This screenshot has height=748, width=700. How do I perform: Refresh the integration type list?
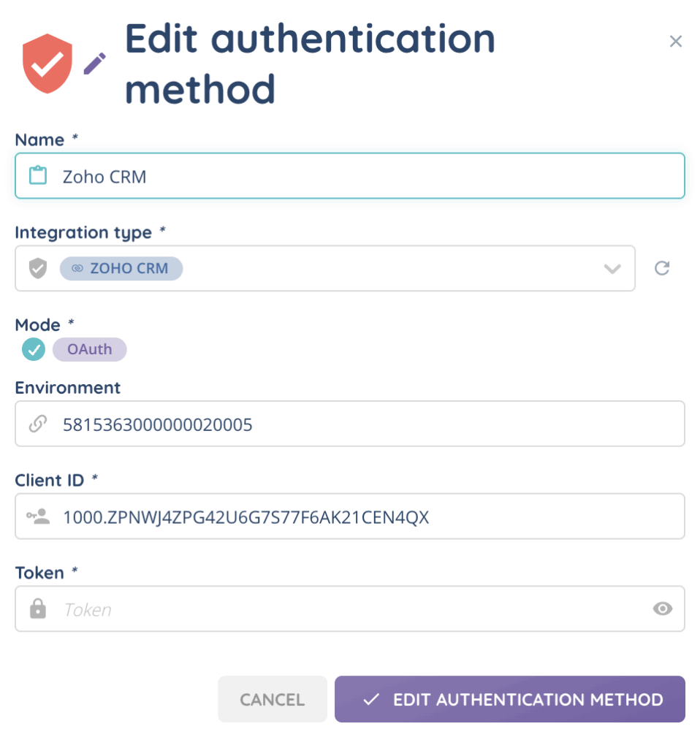pos(662,269)
